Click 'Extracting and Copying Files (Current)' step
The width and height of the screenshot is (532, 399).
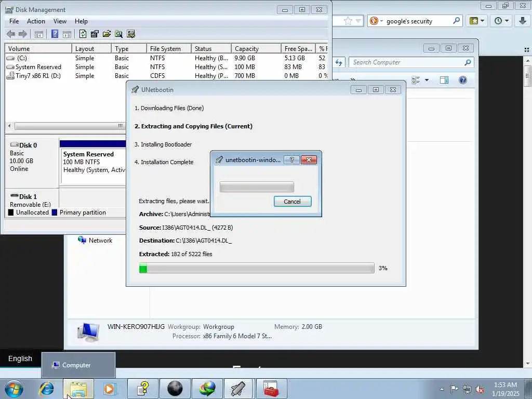(193, 126)
